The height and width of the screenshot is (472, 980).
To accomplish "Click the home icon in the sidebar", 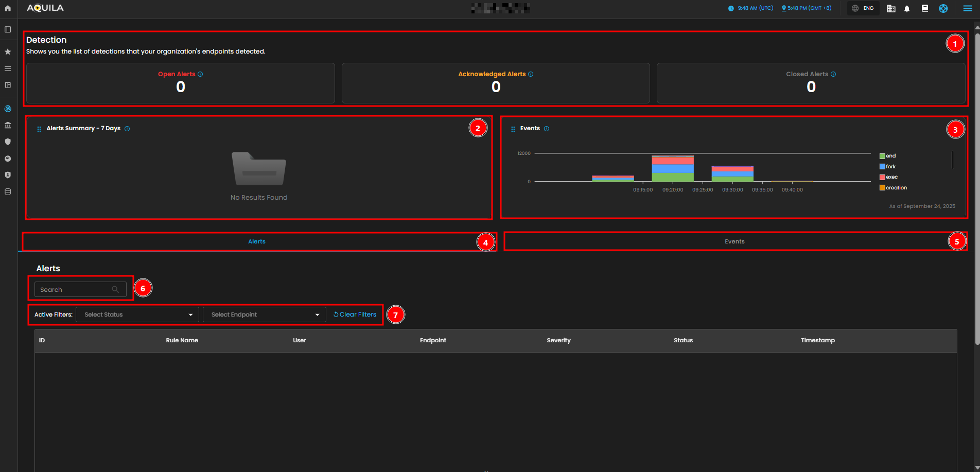I will pyautogui.click(x=8, y=8).
